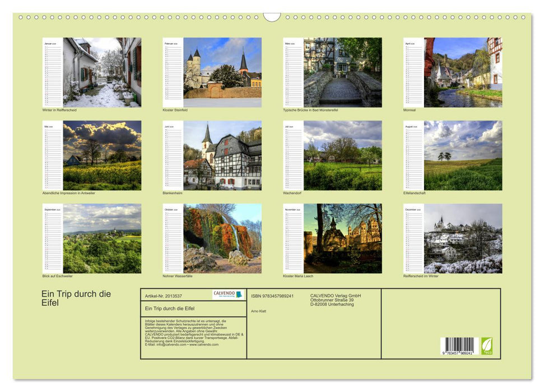This screenshot has width=544, height=392.
Task: Open the Antweiler evening impression photo
Action: click(x=101, y=156)
